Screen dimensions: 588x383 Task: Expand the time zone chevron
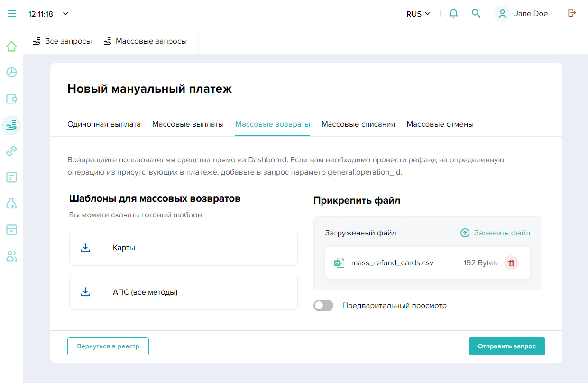click(66, 13)
